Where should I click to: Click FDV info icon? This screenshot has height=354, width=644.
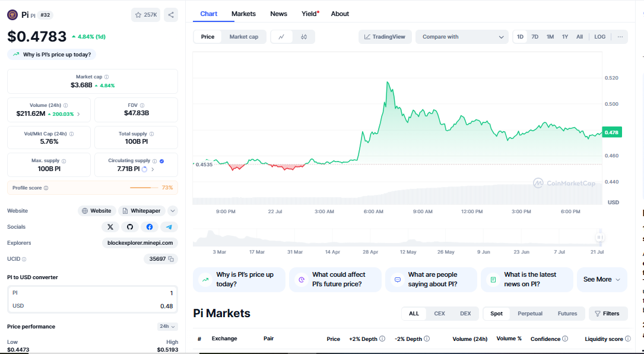click(x=142, y=106)
